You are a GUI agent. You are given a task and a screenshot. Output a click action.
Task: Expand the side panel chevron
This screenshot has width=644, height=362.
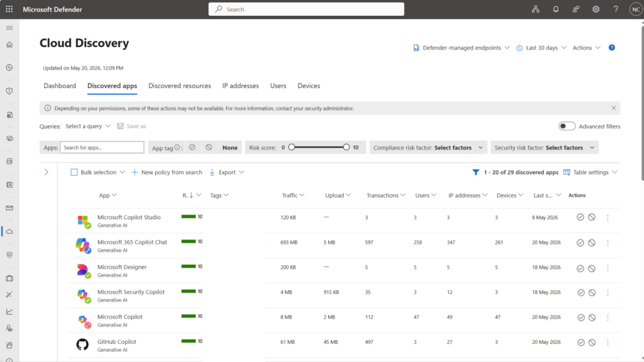click(x=47, y=172)
